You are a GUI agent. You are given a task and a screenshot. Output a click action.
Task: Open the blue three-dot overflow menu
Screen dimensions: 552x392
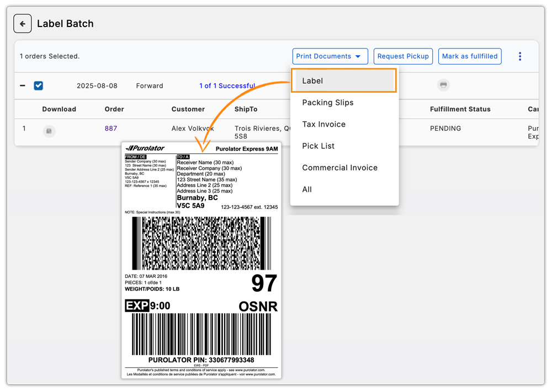(519, 56)
